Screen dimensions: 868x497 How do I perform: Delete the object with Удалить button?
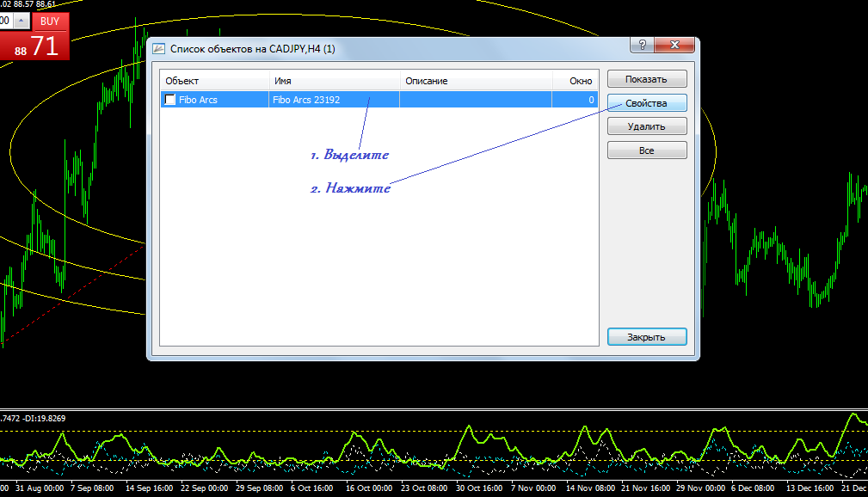coord(647,126)
